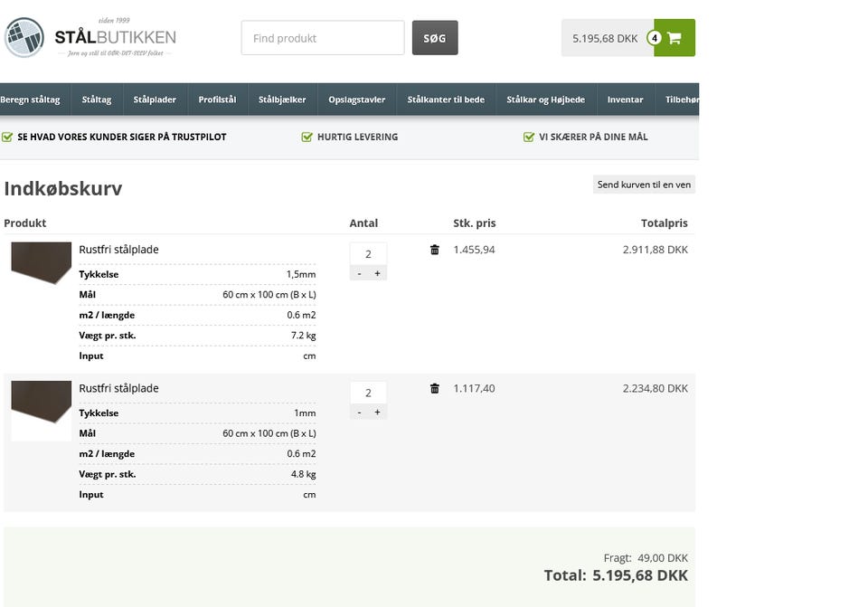Image resolution: width=868 pixels, height=607 pixels.
Task: Decrease quantity of 1,5mm stålplade
Action: [359, 273]
